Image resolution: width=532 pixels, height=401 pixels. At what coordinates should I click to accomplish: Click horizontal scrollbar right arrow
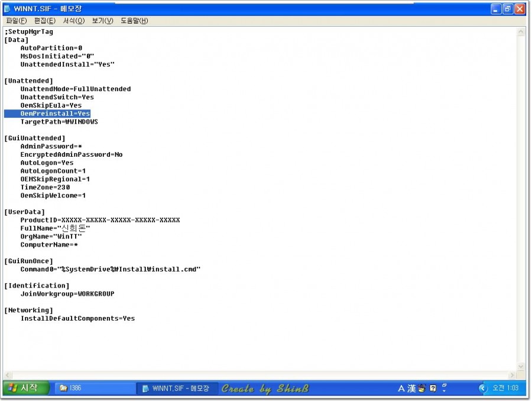[x=512, y=375]
